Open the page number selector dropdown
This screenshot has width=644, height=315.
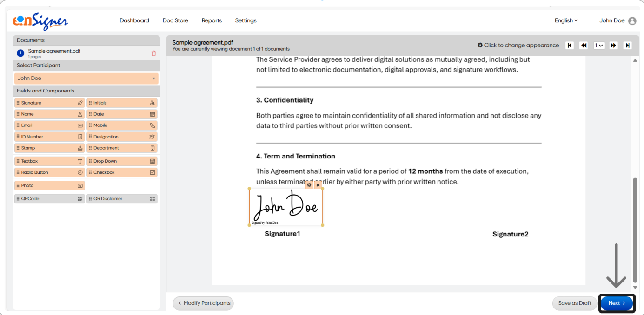point(599,46)
